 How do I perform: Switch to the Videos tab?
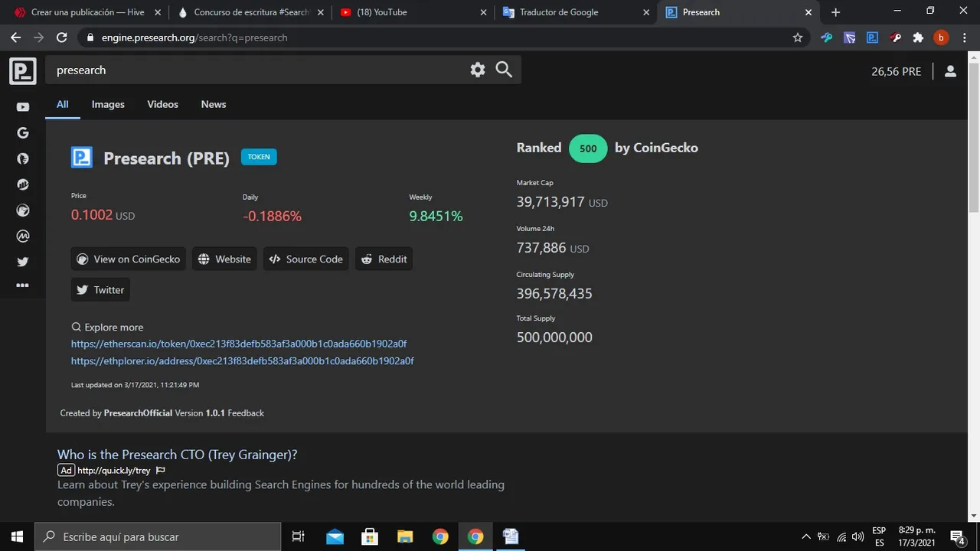point(162,104)
